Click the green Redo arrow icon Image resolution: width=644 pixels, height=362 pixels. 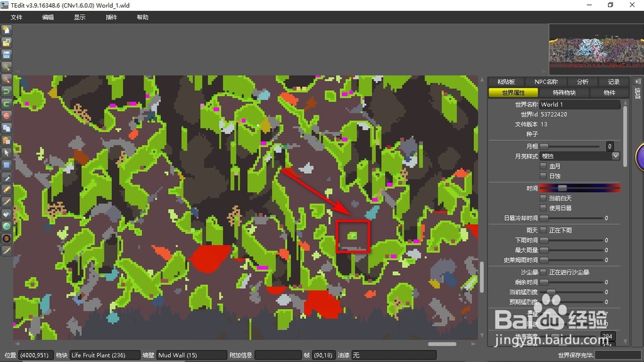coord(6,104)
